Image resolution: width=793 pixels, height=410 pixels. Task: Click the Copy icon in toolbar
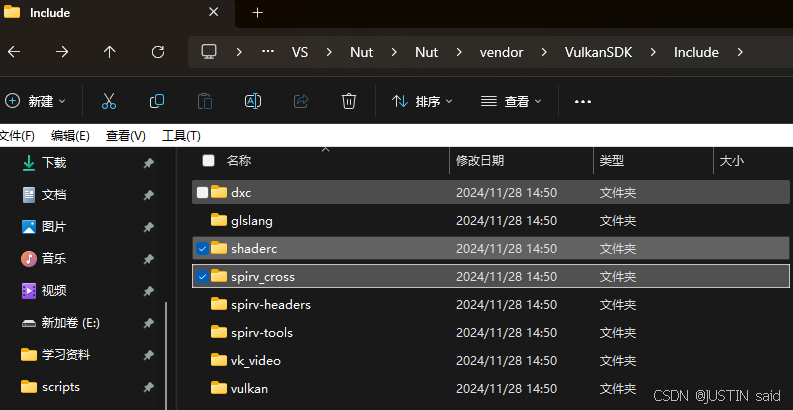(157, 101)
